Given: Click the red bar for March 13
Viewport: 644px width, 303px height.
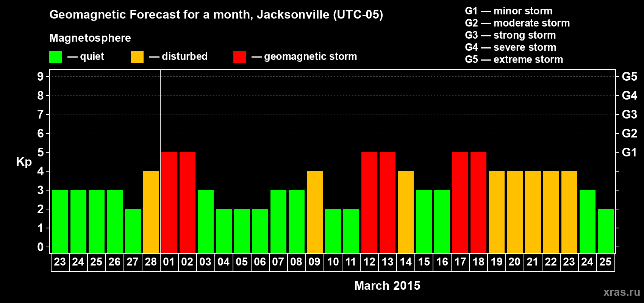Looking at the screenshot, I should point(388,202).
